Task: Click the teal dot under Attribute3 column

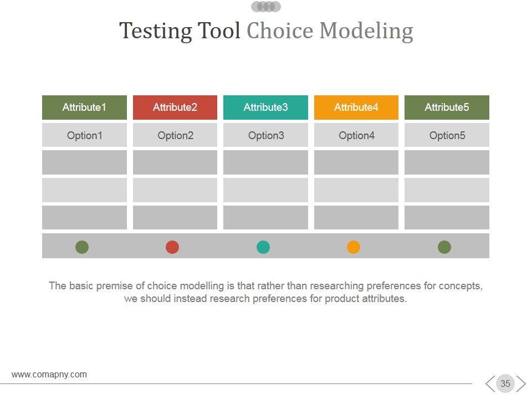Action: pos(263,247)
